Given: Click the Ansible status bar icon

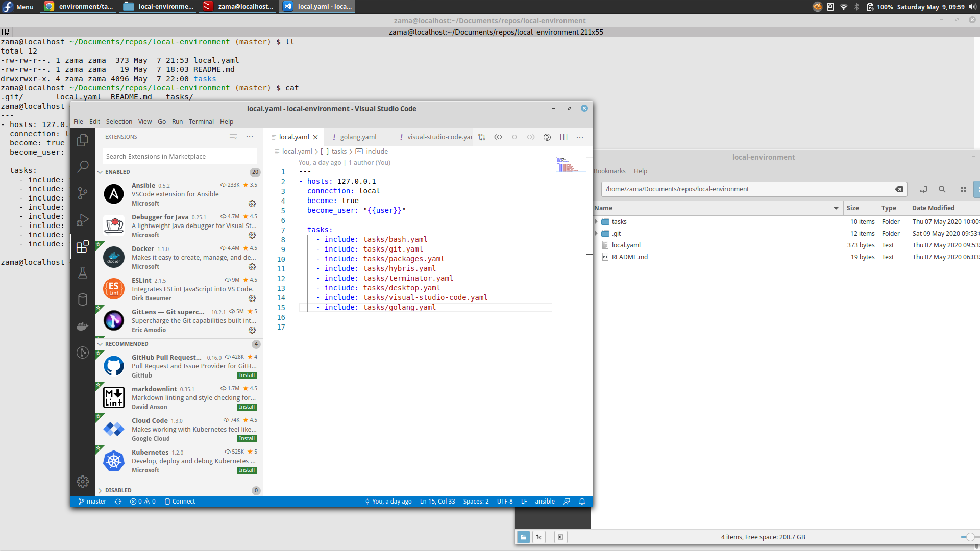Looking at the screenshot, I should pyautogui.click(x=545, y=500).
